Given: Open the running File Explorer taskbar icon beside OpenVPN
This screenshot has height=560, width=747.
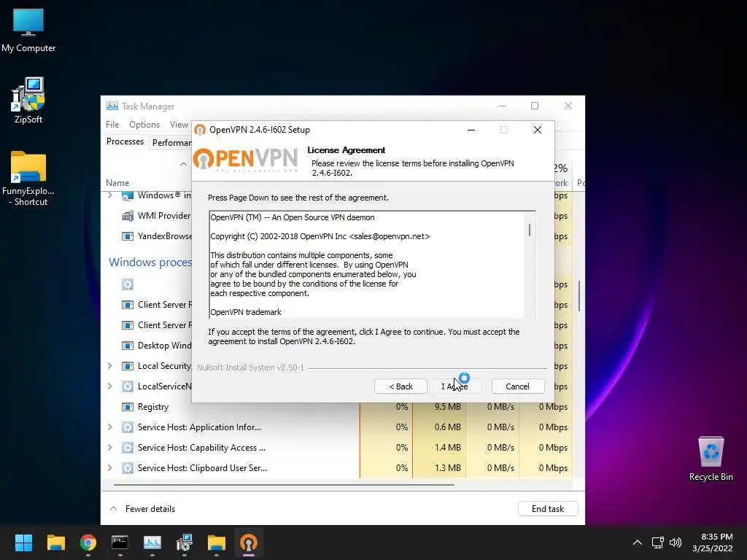Looking at the screenshot, I should [216, 542].
